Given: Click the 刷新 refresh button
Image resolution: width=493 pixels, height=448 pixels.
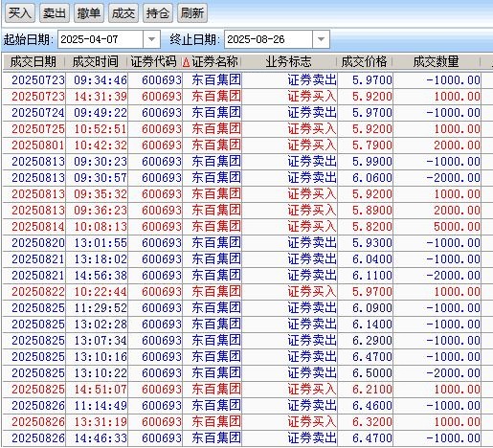Looking at the screenshot, I should click(192, 13).
